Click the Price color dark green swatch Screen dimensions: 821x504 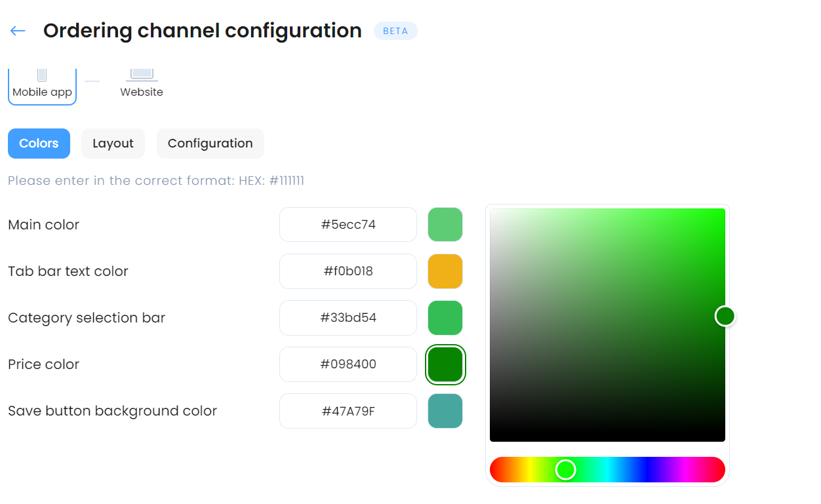click(x=445, y=364)
